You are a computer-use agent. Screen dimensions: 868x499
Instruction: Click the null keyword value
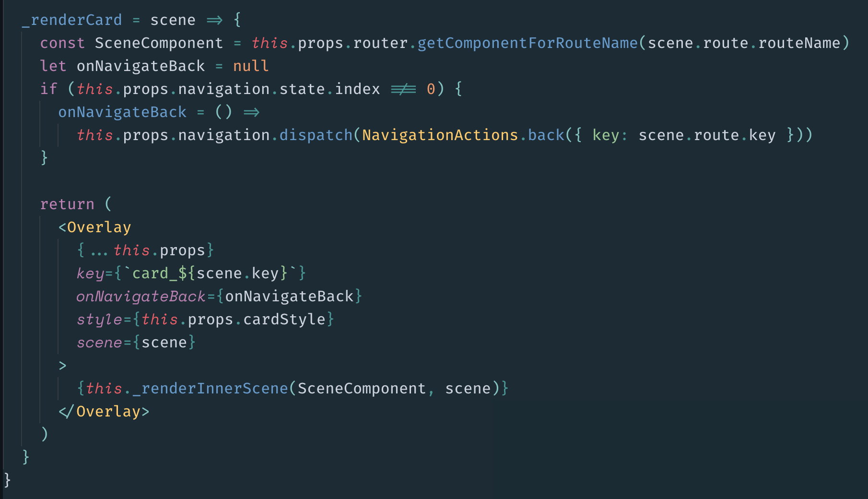coord(251,66)
